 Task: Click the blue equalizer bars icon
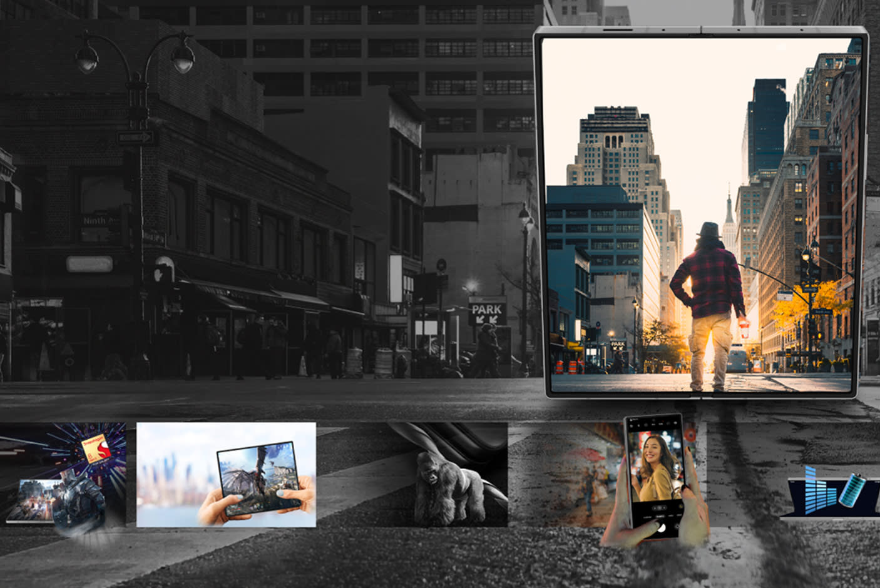pyautogui.click(x=819, y=490)
